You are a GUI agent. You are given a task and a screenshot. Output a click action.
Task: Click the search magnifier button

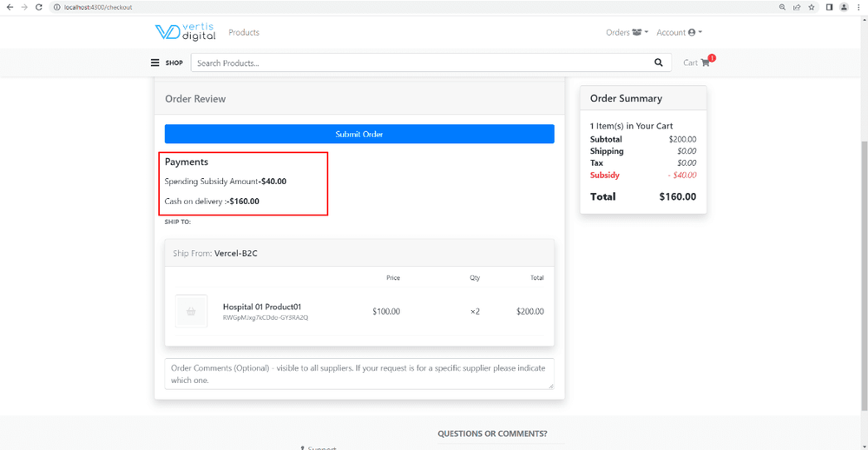(x=658, y=63)
